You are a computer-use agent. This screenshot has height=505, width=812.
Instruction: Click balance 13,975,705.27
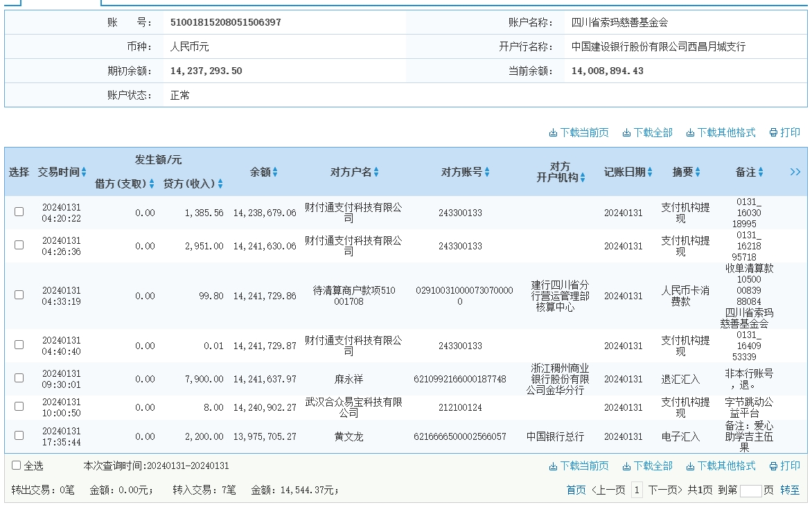(265, 436)
